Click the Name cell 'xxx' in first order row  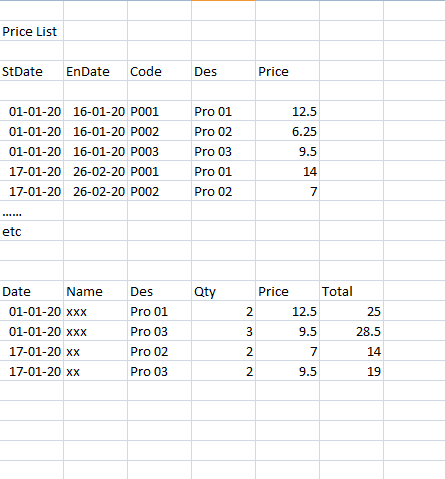coord(95,311)
